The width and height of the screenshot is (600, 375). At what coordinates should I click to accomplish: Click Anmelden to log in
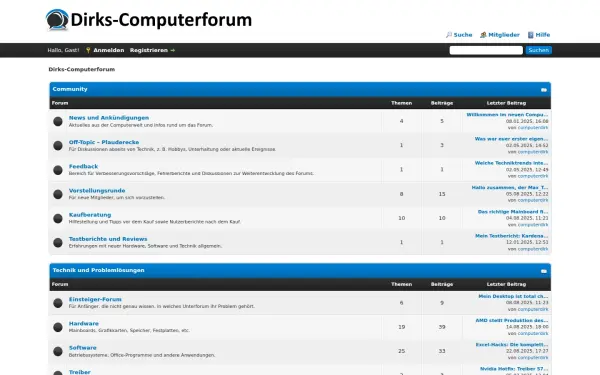109,50
